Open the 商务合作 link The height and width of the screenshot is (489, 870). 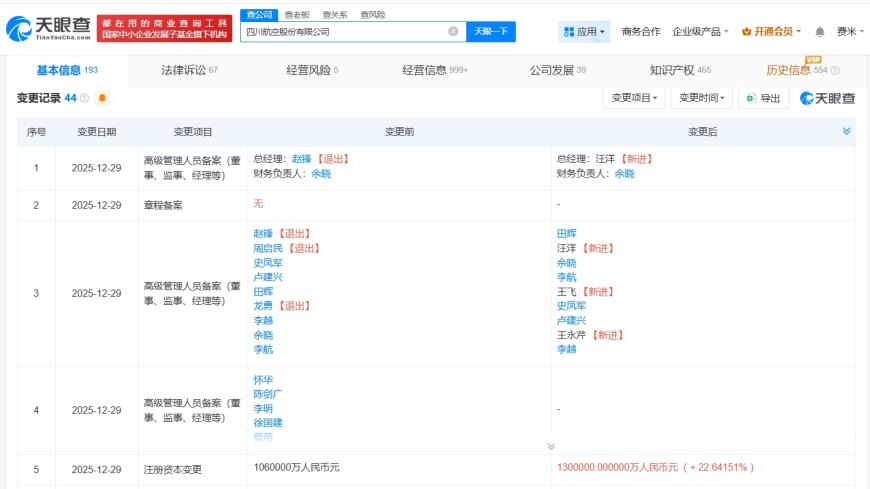coord(641,32)
